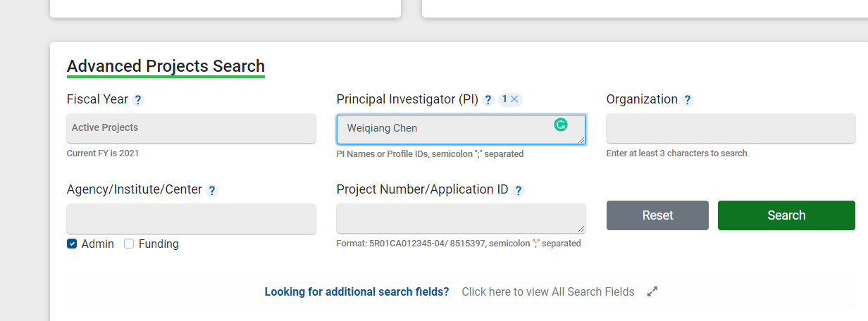Open the Agency/Institute/Center dropdown field
868x321 pixels.
click(191, 218)
